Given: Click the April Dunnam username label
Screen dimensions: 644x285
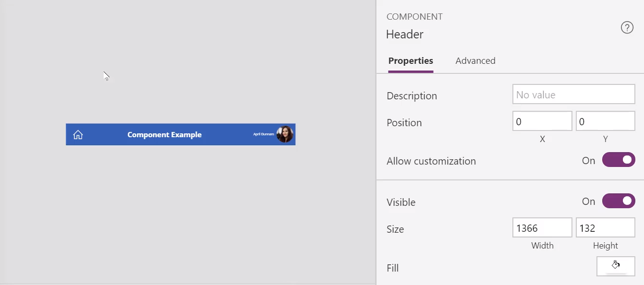Looking at the screenshot, I should coord(264,134).
